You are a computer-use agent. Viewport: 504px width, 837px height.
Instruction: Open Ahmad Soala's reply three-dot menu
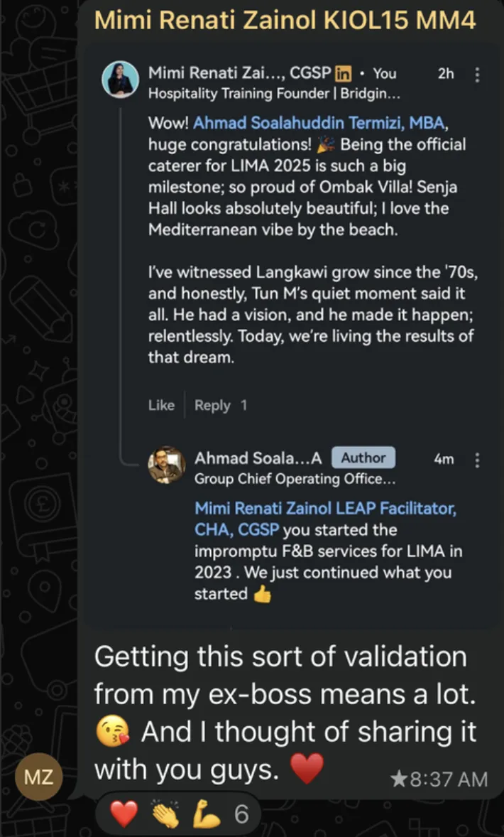[477, 460]
